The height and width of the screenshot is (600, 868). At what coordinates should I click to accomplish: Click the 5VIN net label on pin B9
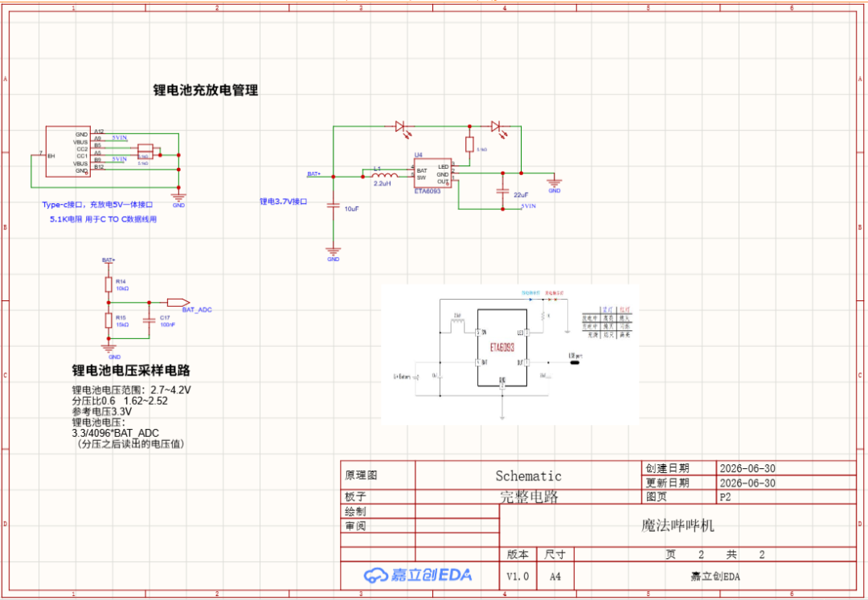coord(120,159)
